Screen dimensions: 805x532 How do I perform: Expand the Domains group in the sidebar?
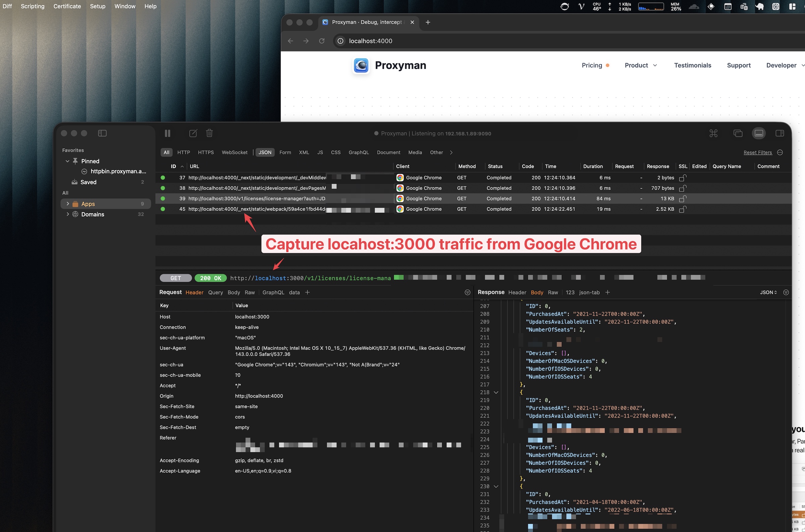pos(67,214)
